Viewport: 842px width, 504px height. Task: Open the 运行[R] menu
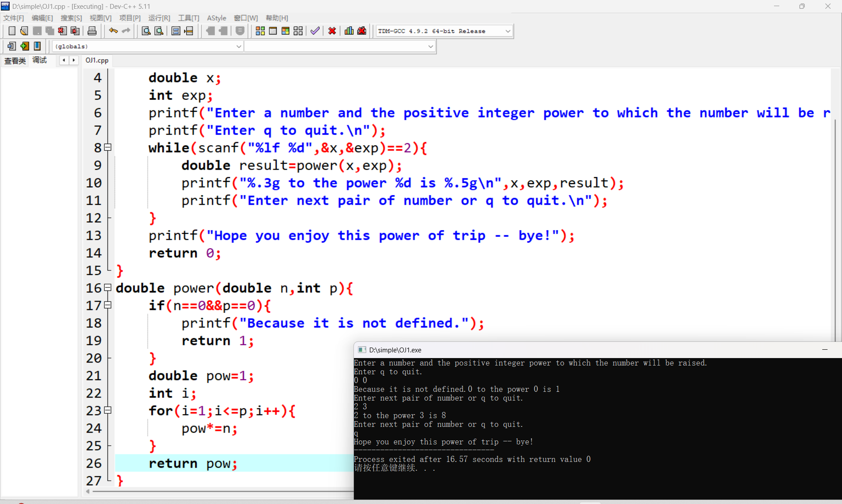tap(159, 18)
